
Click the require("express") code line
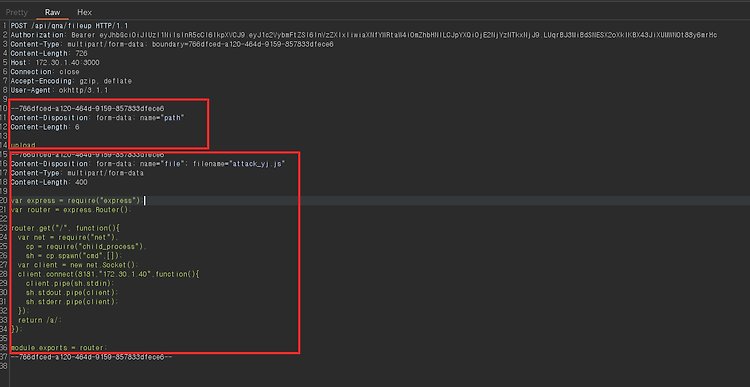77,200
